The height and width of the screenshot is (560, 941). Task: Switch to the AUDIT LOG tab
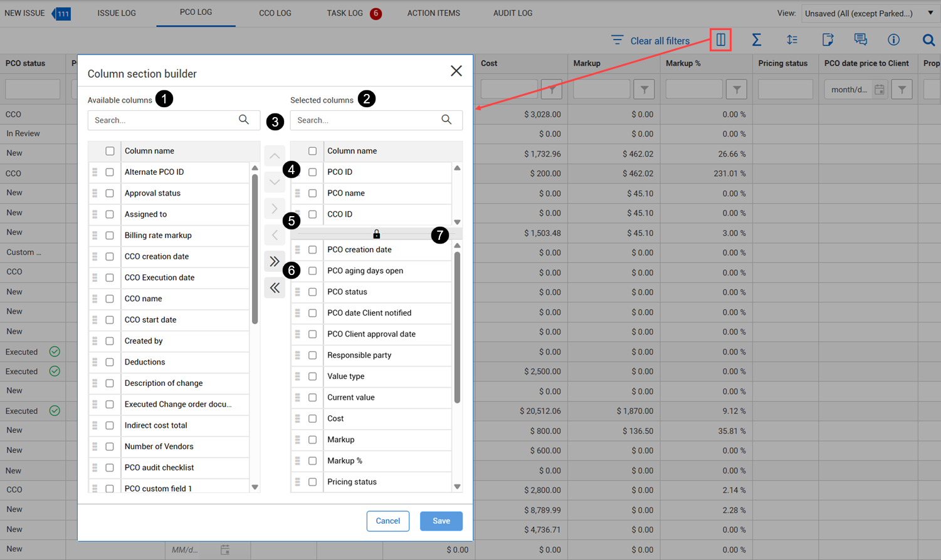pos(513,13)
